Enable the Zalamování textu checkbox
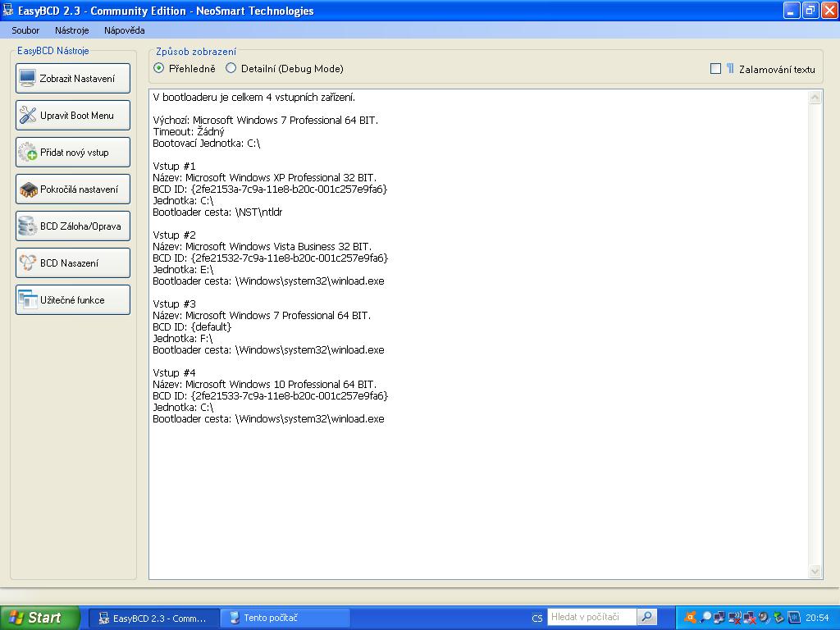 715,69
